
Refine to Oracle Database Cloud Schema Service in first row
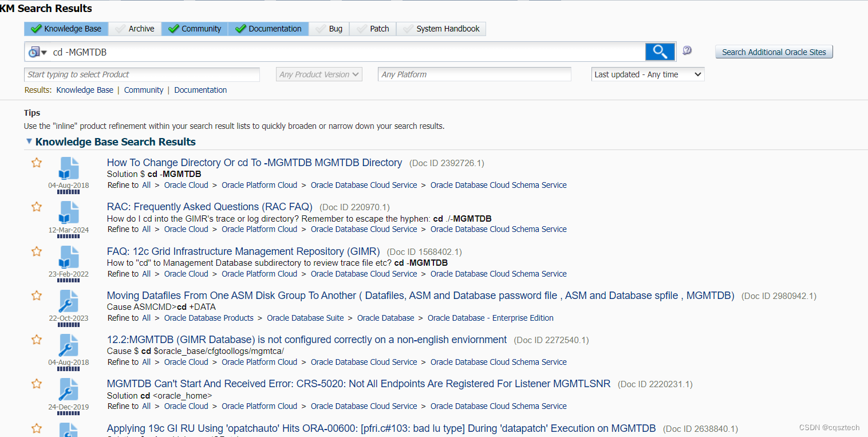(x=499, y=185)
